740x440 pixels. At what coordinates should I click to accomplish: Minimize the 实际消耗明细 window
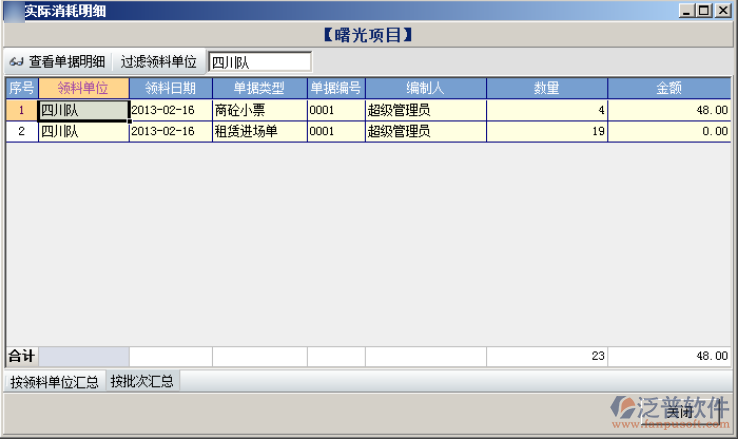687,10
